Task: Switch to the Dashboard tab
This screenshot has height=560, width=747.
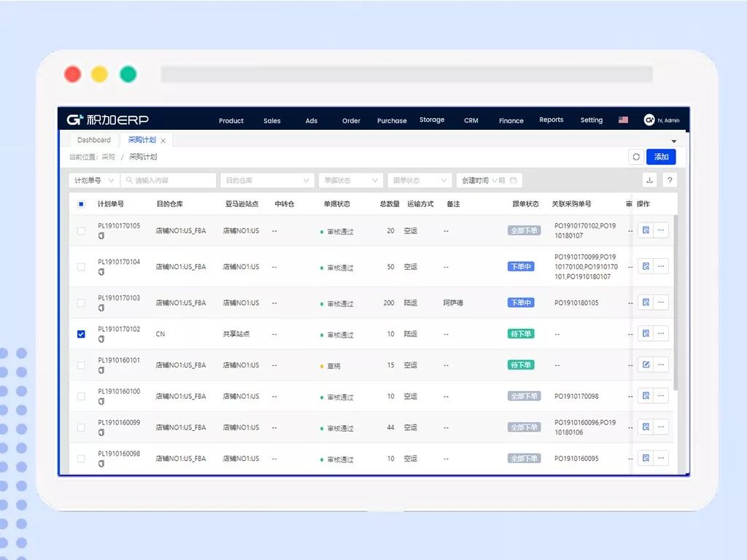Action: coord(94,140)
